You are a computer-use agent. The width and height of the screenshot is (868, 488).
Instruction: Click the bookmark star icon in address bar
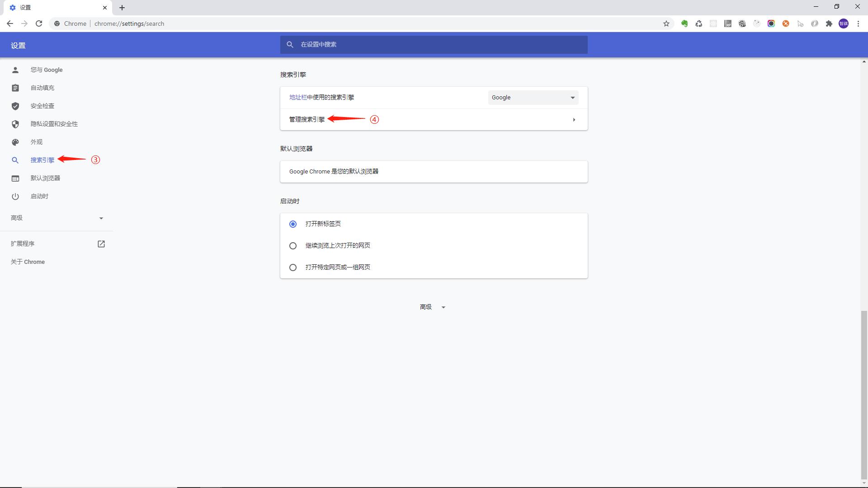(x=666, y=23)
